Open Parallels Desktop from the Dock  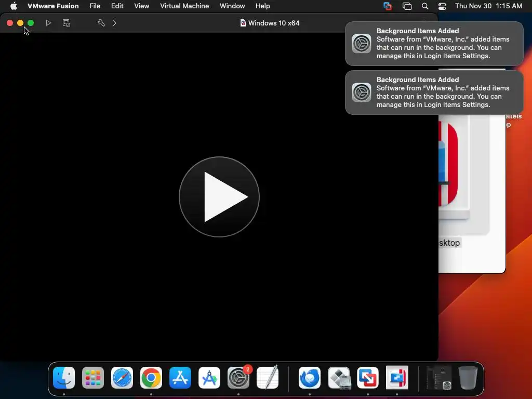point(397,377)
